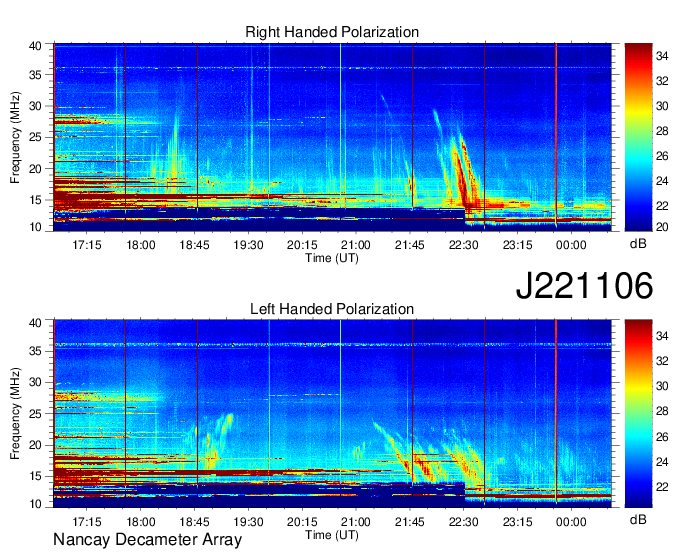Click the 26 dB tick on Left Handed colorbar
Viewport: 680px width, 552px height.
662,437
